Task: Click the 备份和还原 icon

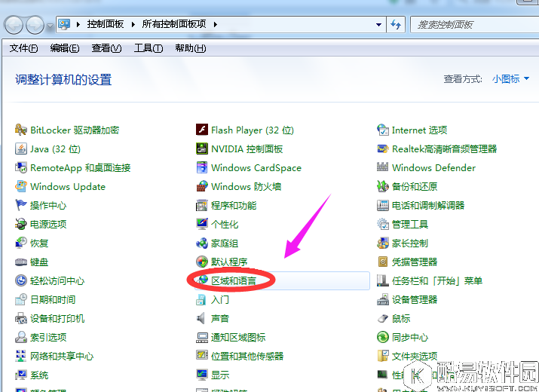Action: (383, 186)
